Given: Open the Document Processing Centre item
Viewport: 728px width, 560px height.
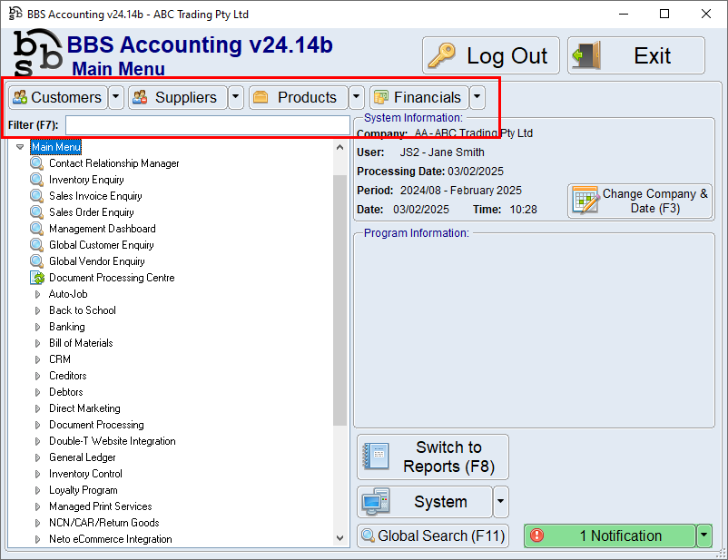Looking at the screenshot, I should coord(112,278).
